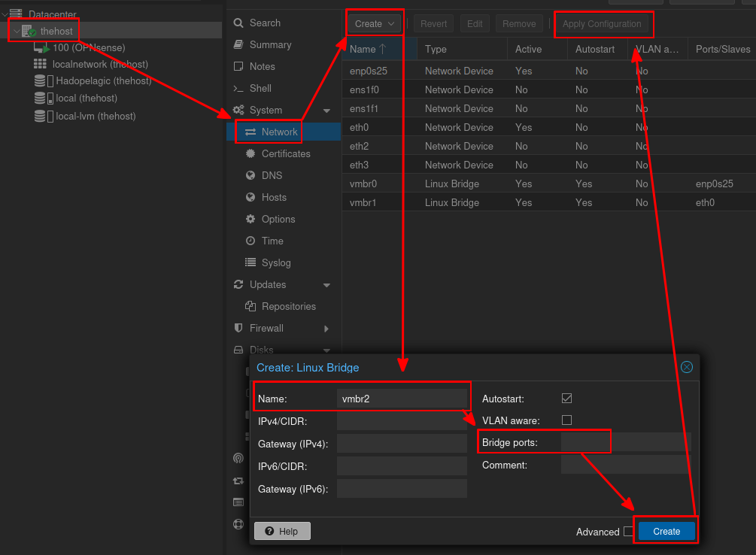
Task: Close the Create Linux Bridge dialog
Action: pos(686,367)
